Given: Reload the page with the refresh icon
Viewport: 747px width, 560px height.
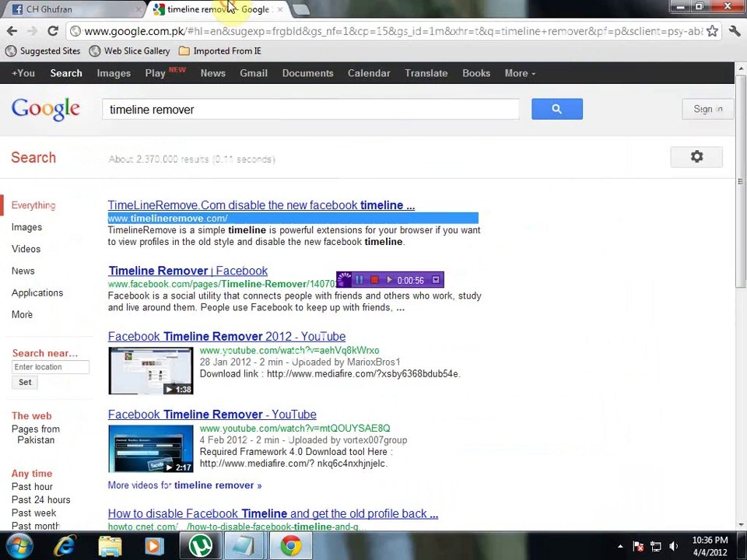Looking at the screenshot, I should coord(53,31).
